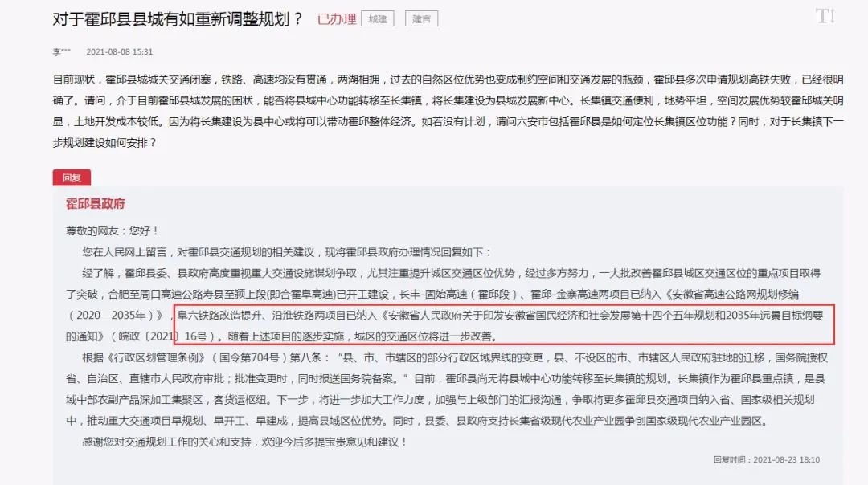Click the red 回复 label
The image size is (868, 485).
(72, 177)
